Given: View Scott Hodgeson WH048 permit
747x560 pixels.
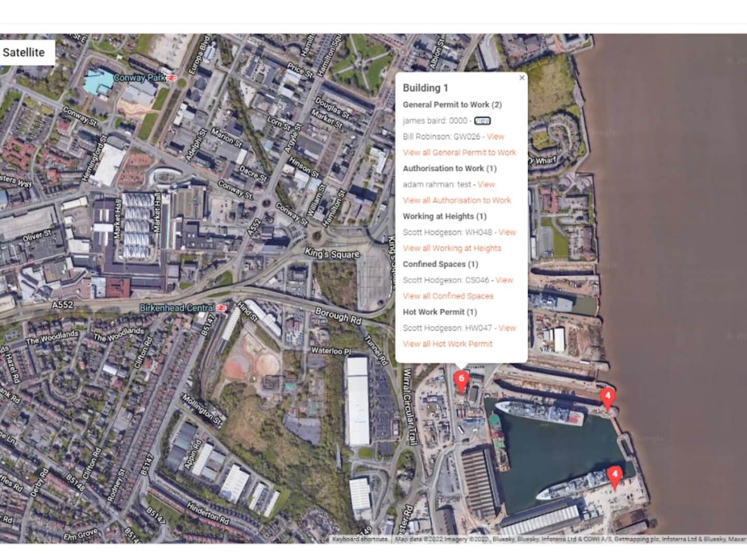Looking at the screenshot, I should tap(507, 232).
